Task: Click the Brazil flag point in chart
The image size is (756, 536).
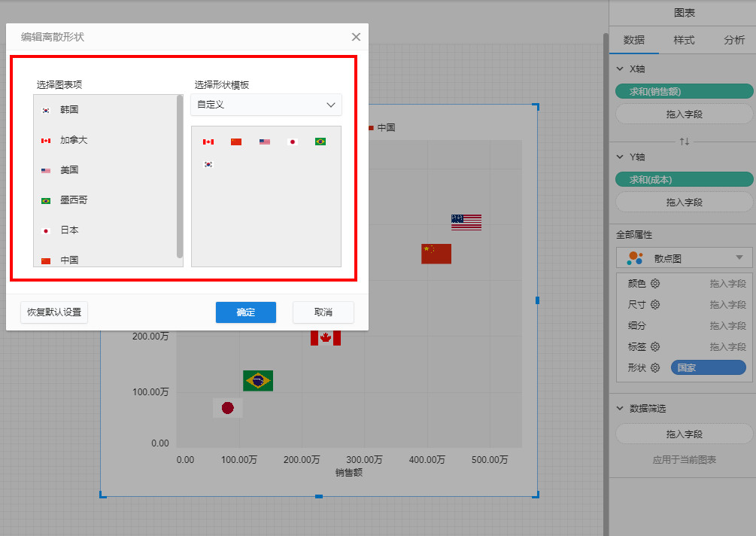Action: [x=258, y=381]
